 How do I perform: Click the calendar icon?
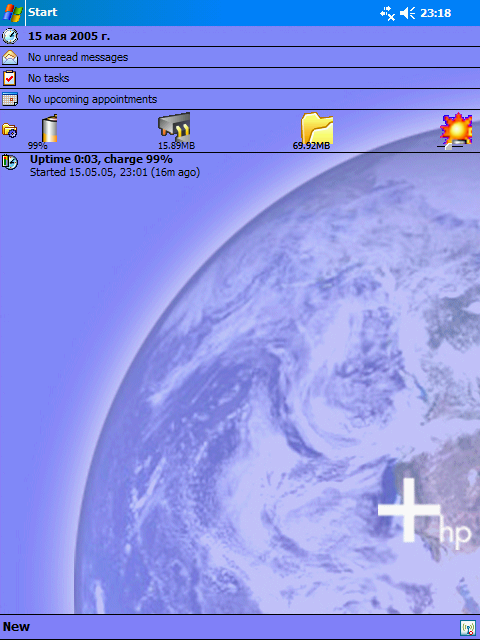click(x=10, y=99)
